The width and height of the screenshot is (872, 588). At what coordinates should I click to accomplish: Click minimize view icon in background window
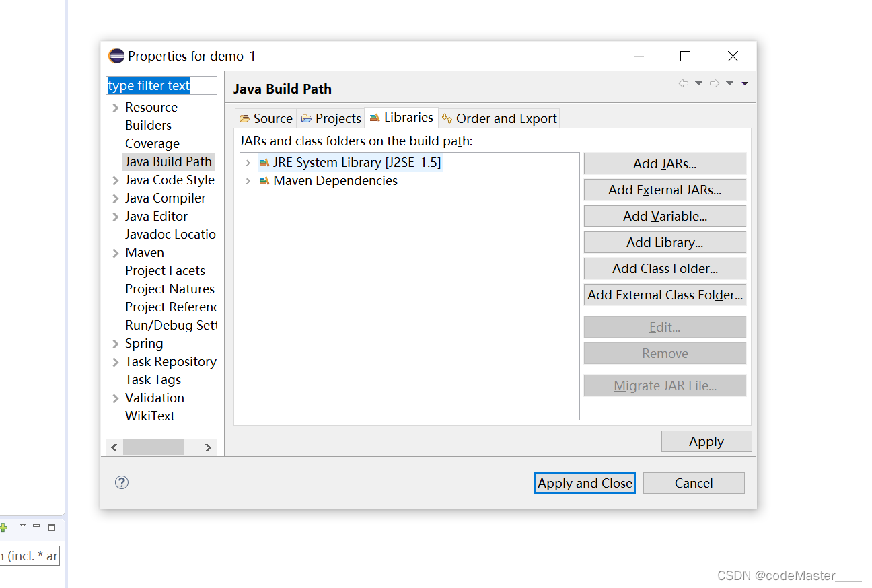[x=36, y=526]
